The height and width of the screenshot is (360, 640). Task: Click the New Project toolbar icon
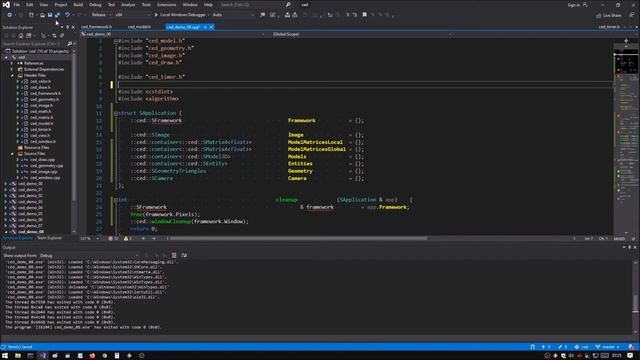[31, 15]
